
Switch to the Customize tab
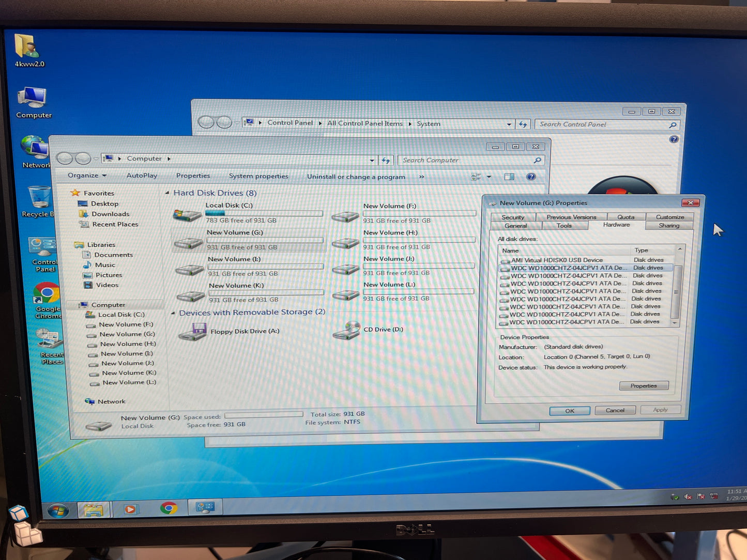(x=670, y=217)
